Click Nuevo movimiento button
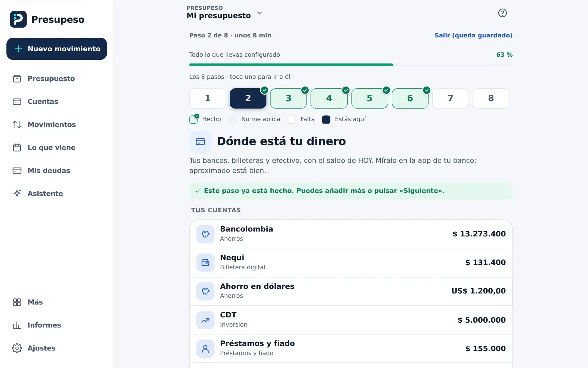Viewport: 588px width, 368px height. 57,49
